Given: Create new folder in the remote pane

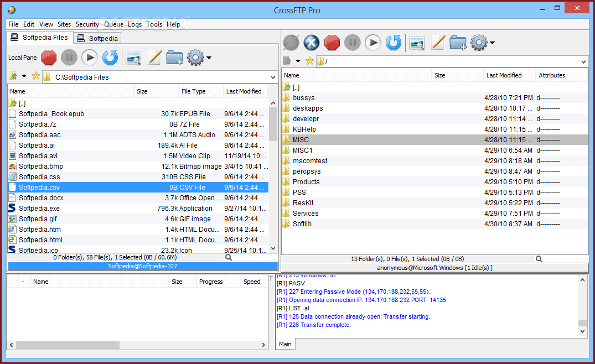Looking at the screenshot, I should [458, 42].
